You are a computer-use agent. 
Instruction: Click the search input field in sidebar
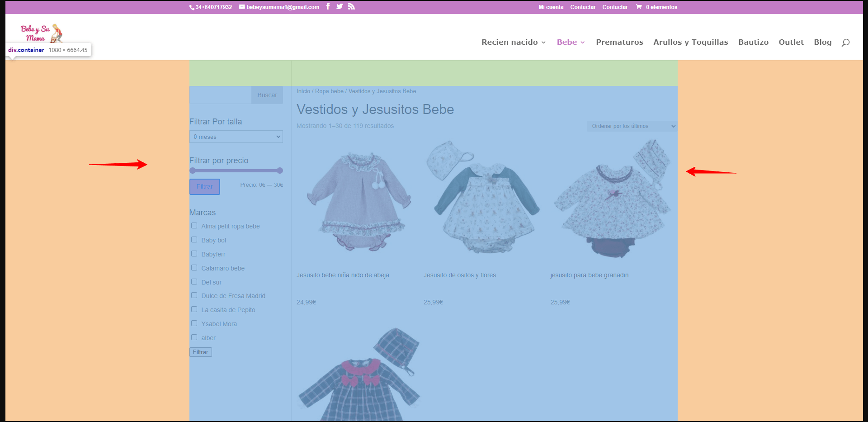[x=221, y=95]
